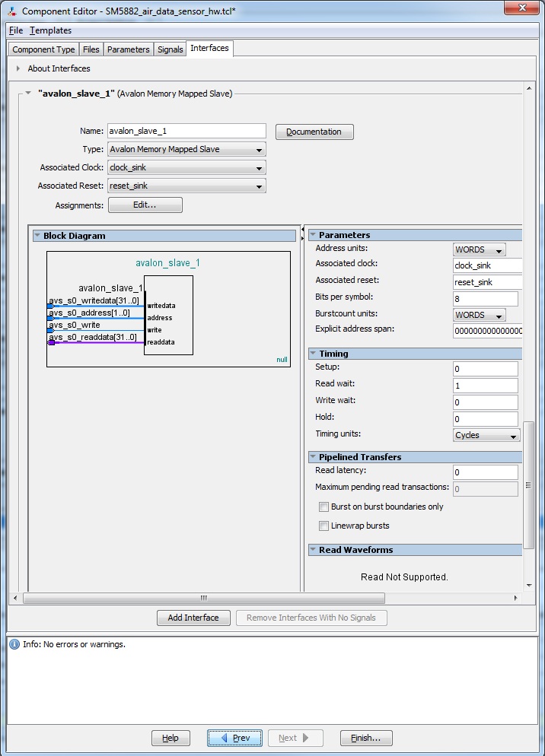This screenshot has height=756, width=545.
Task: Switch to the Signals tab
Action: coord(170,49)
